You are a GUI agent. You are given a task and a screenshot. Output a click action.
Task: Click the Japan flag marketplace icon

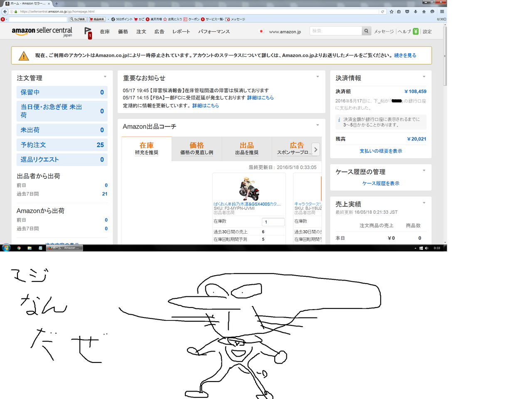pos(261,31)
